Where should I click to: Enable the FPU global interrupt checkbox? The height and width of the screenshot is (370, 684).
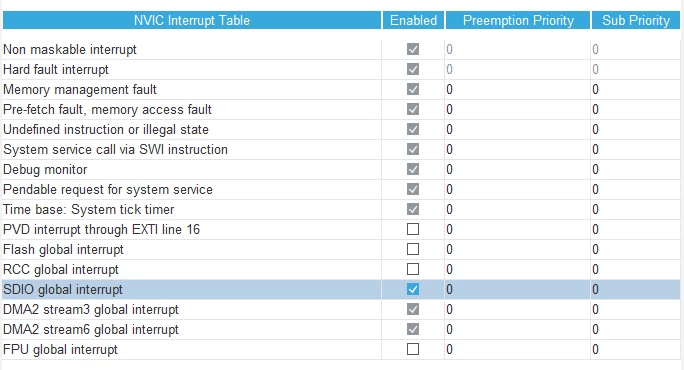[413, 349]
